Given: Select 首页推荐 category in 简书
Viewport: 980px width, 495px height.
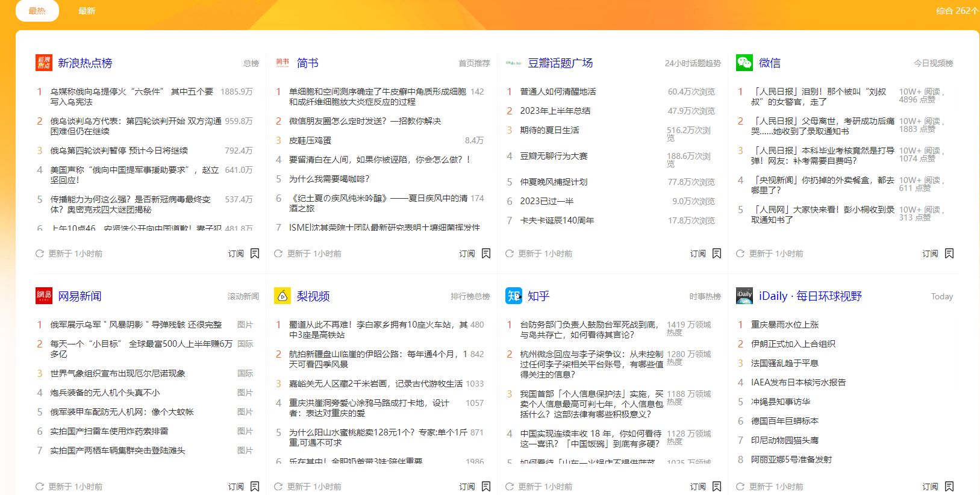Looking at the screenshot, I should [475, 63].
